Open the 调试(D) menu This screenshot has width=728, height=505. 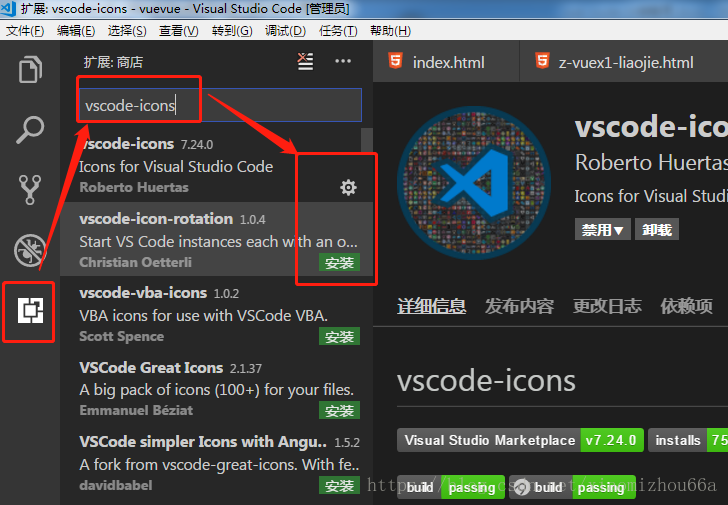(x=286, y=31)
